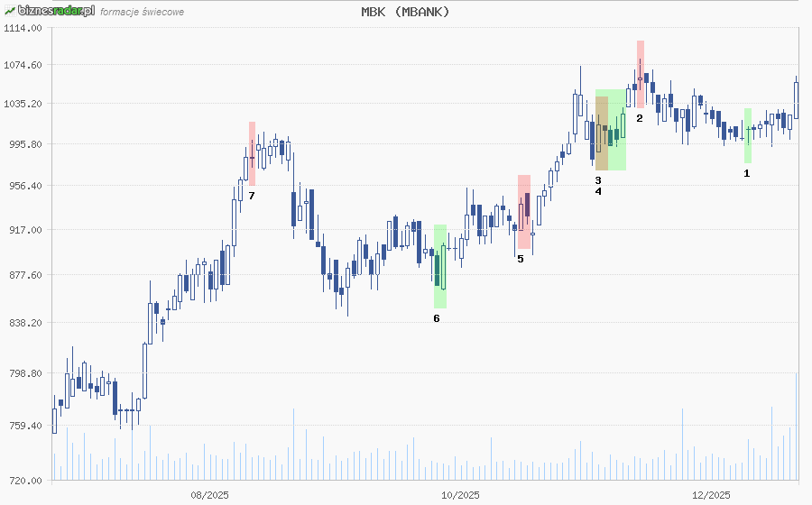Select candlestick formation marker number 3
Image resolution: width=812 pixels, height=505 pixels.
point(598,180)
